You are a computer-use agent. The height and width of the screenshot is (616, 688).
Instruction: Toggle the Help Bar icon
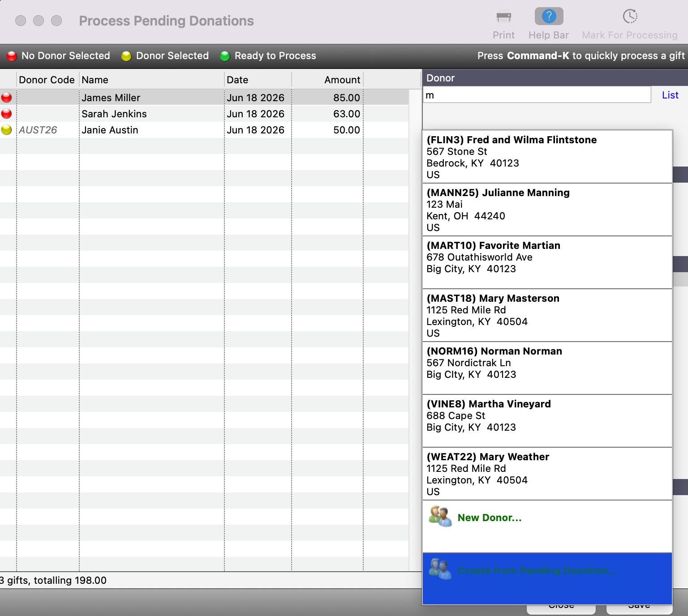[x=549, y=17]
